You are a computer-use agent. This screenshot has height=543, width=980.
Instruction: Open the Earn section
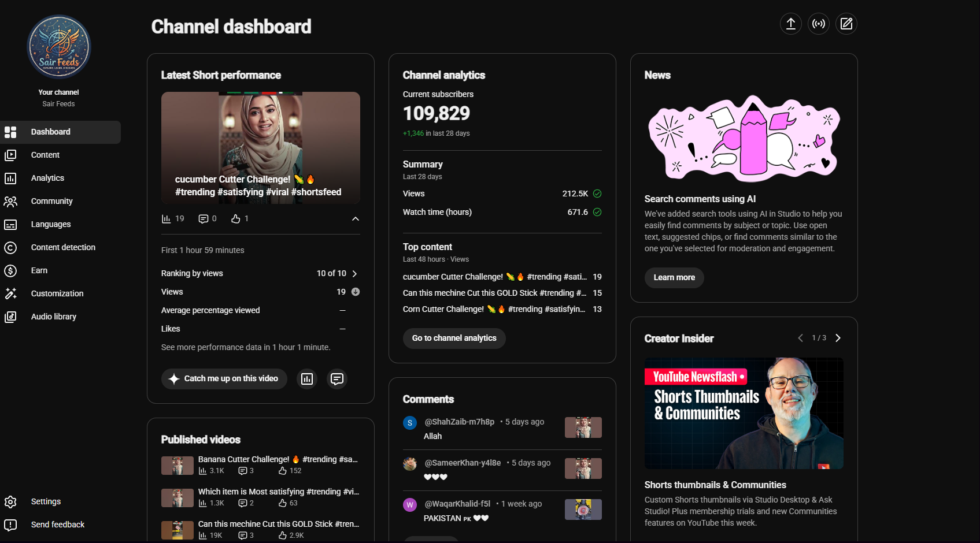[60, 270]
